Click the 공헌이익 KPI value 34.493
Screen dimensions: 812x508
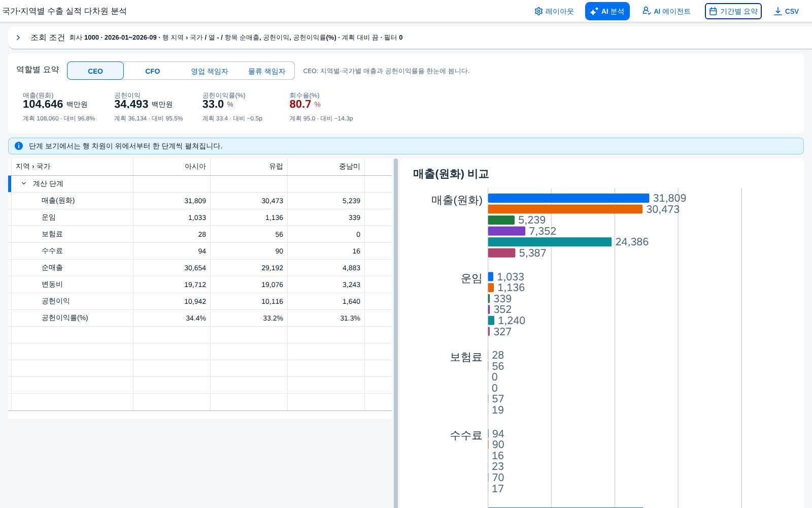coord(131,104)
